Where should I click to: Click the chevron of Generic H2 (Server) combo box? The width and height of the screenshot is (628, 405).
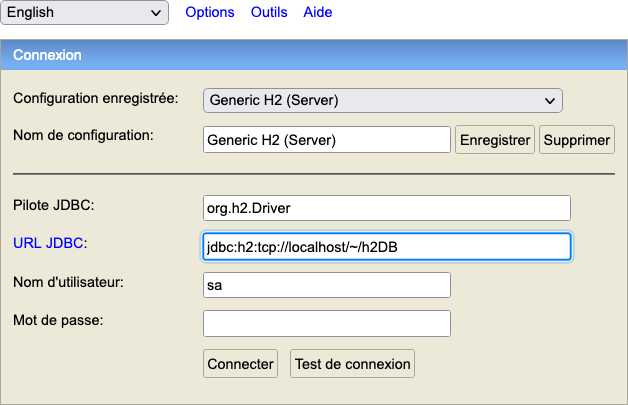tap(550, 101)
